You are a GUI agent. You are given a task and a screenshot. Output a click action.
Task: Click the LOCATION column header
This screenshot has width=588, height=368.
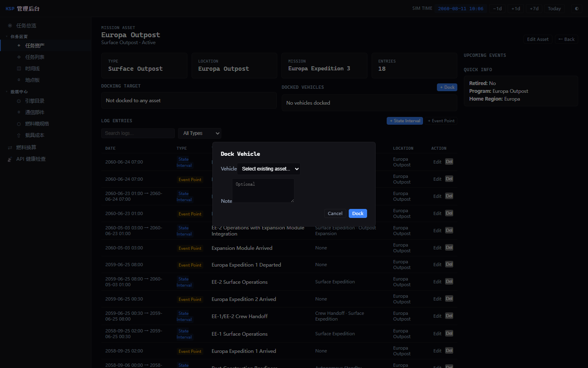[403, 148]
